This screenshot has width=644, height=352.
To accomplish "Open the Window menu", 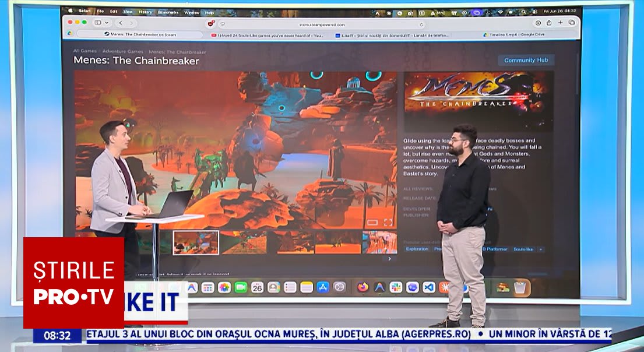I will (x=192, y=13).
